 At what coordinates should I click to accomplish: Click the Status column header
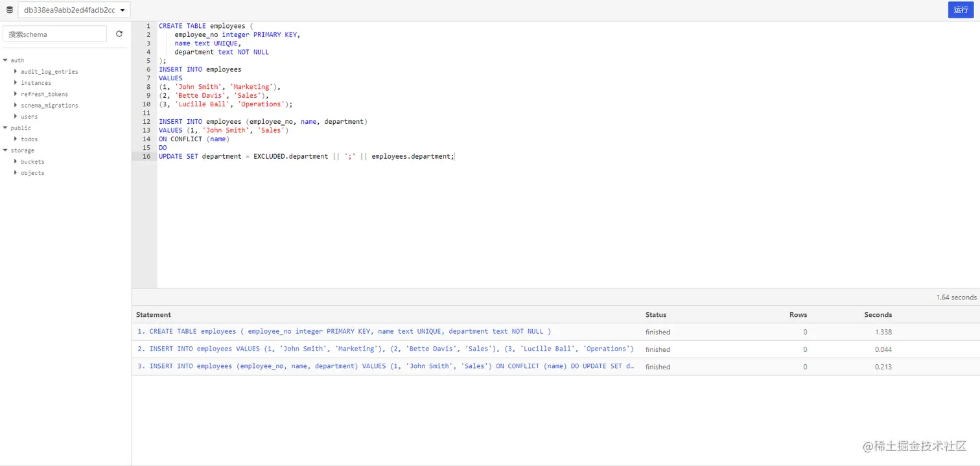(656, 314)
